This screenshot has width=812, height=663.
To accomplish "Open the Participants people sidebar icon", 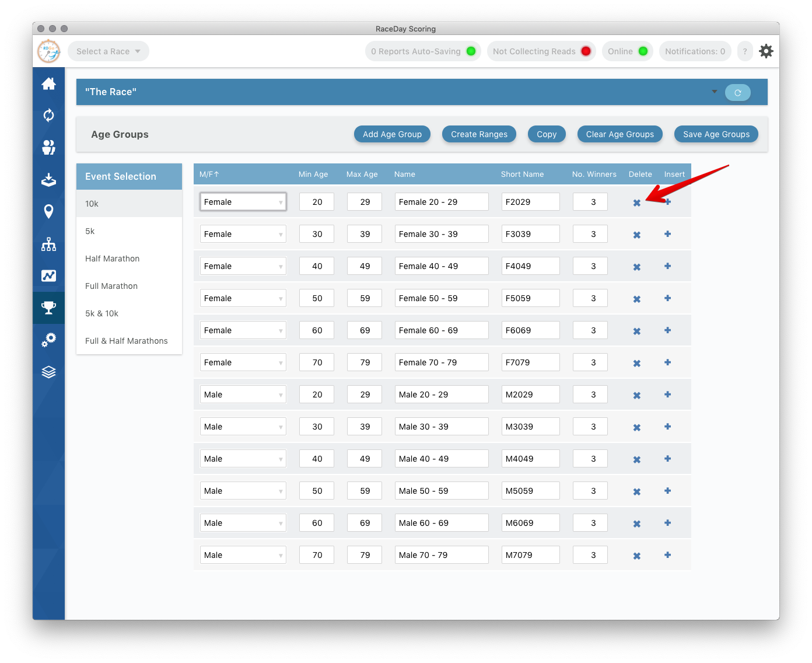I will click(x=48, y=147).
